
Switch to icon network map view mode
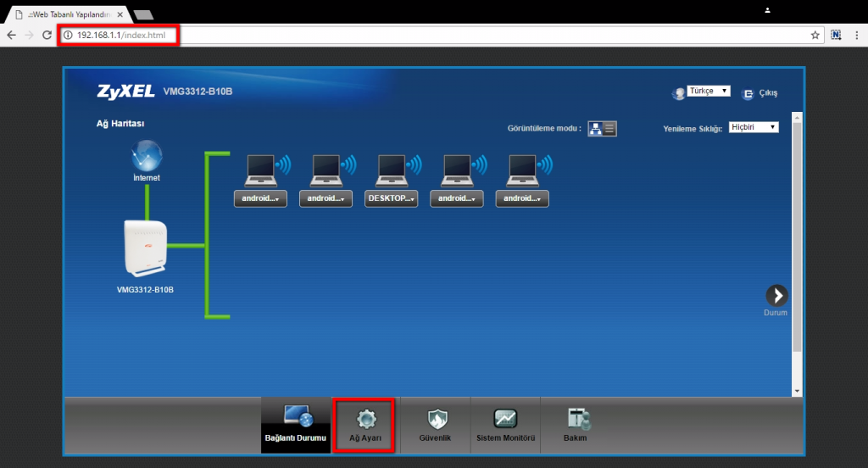point(595,129)
